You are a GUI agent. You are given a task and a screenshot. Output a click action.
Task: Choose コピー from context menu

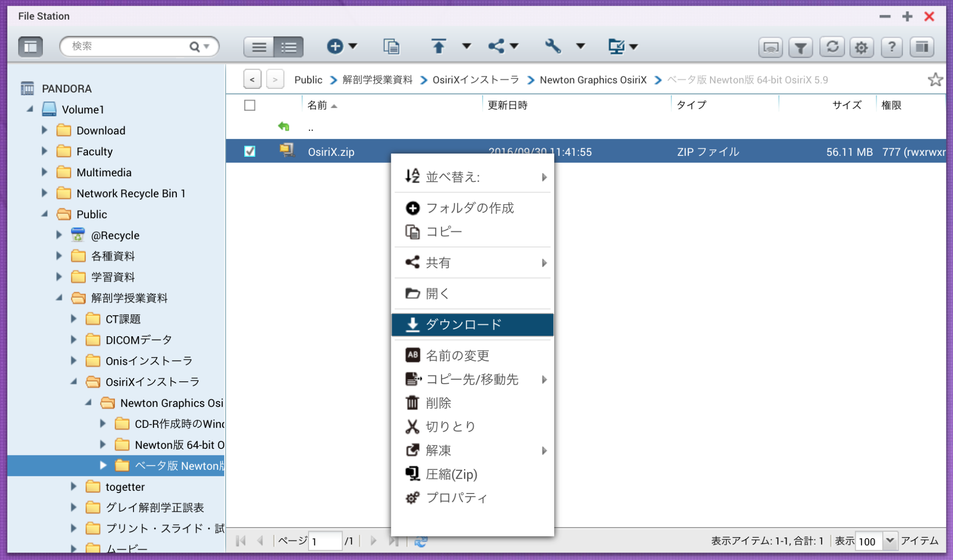click(472, 231)
